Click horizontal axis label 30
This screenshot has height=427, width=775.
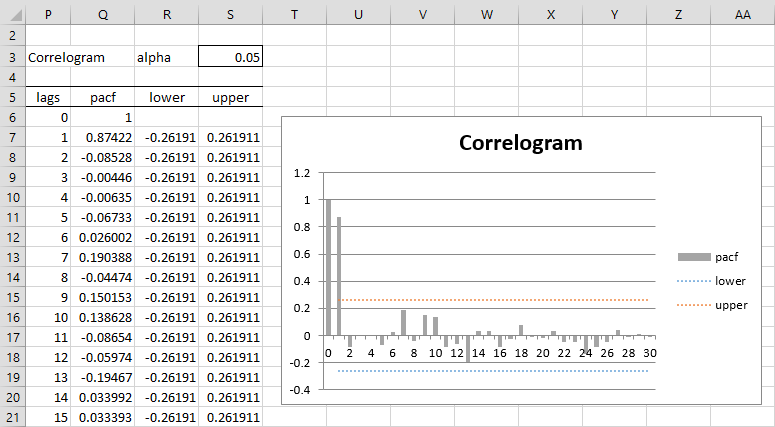click(650, 353)
